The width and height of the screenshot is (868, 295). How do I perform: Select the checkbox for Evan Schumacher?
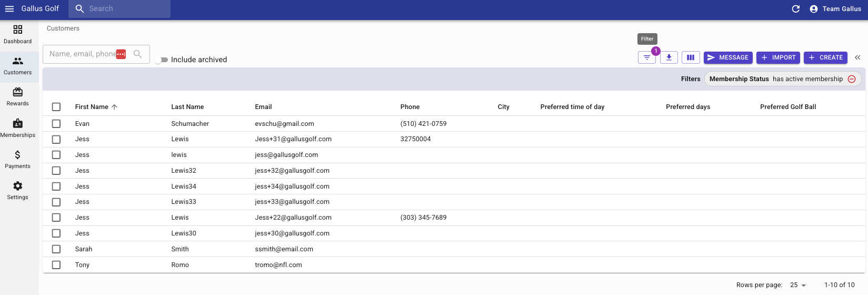click(x=56, y=124)
